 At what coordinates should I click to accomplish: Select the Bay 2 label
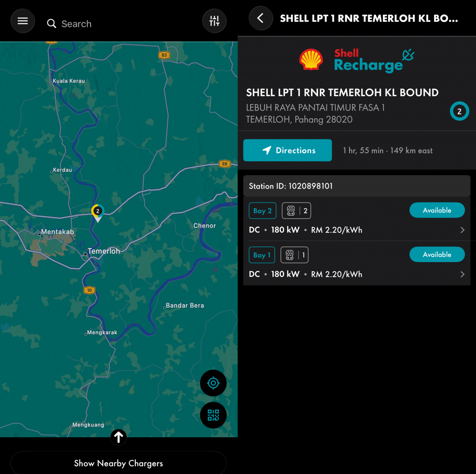point(263,211)
